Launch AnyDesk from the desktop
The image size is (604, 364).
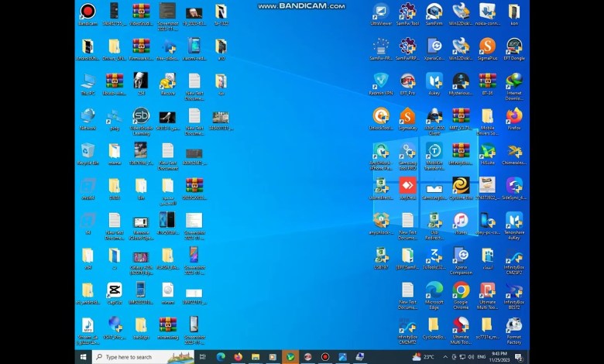coord(407,188)
